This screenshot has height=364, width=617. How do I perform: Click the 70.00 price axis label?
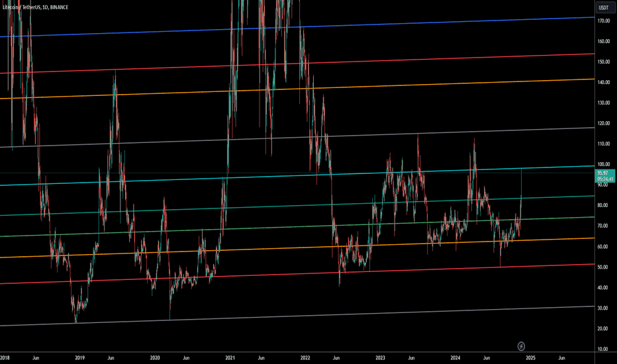click(x=603, y=226)
